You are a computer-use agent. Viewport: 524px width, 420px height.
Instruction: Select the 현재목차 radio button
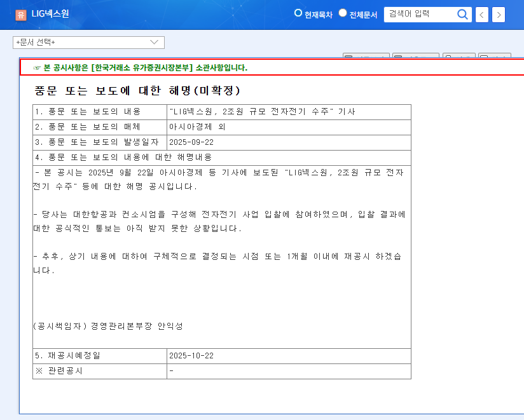point(298,13)
